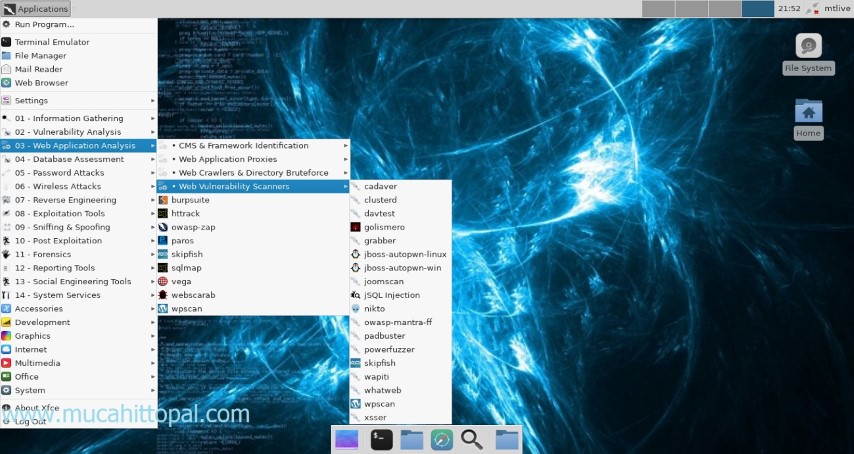Click the 10 - Post Exploitation icon
854x454 pixels.
pos(6,241)
